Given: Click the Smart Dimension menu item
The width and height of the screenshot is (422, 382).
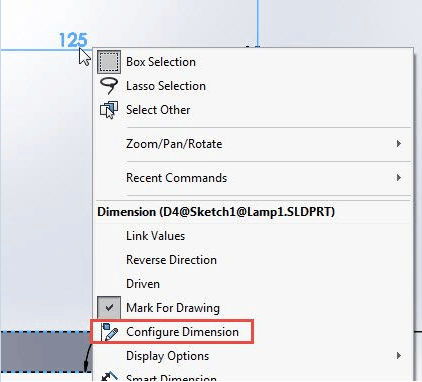Looking at the screenshot, I should tap(171, 378).
